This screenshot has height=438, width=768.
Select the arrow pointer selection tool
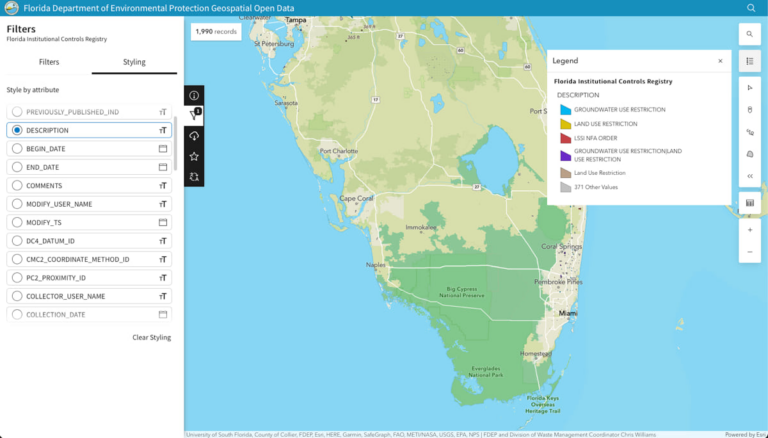coord(749,88)
